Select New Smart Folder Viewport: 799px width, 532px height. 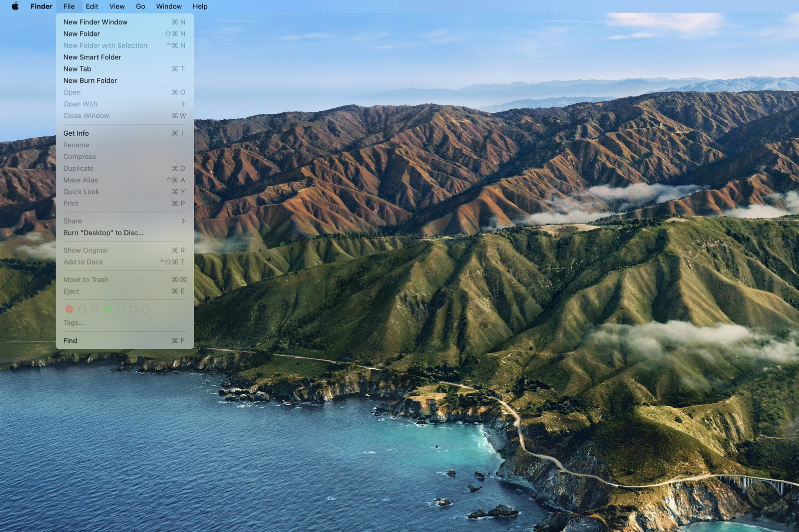click(x=92, y=57)
